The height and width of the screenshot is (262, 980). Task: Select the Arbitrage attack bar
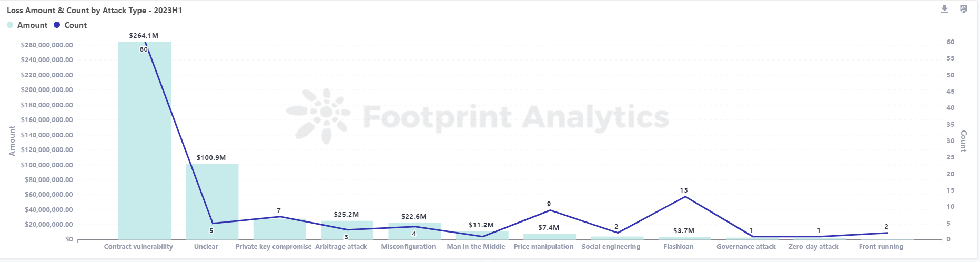(347, 231)
